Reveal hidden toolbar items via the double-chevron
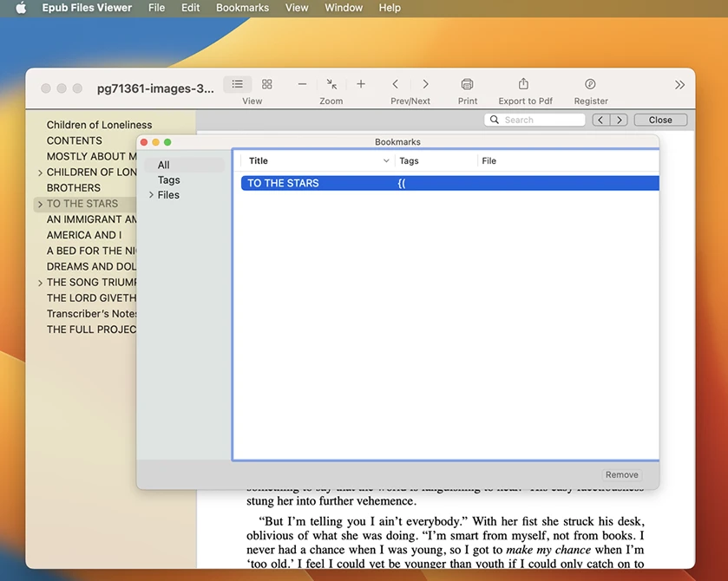728x581 pixels. point(679,84)
